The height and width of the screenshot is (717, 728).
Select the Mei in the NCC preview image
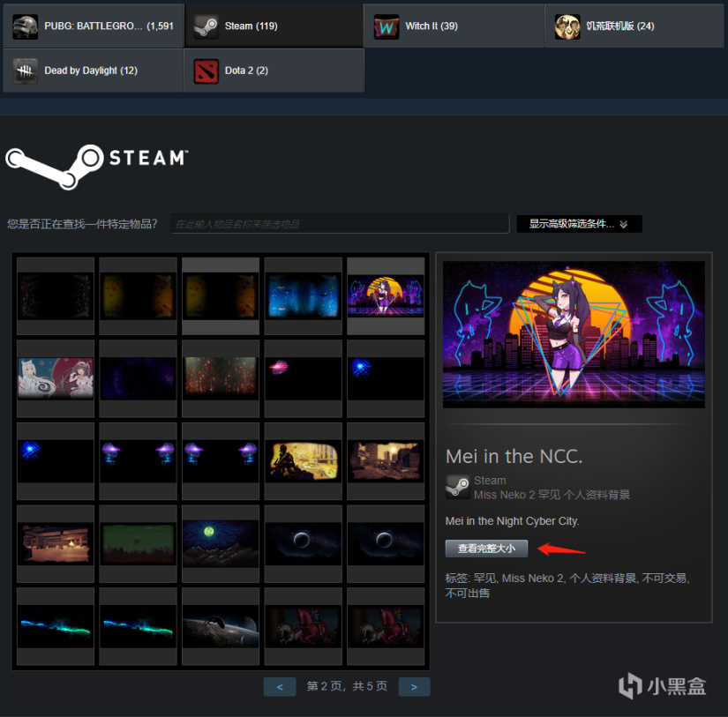(573, 333)
